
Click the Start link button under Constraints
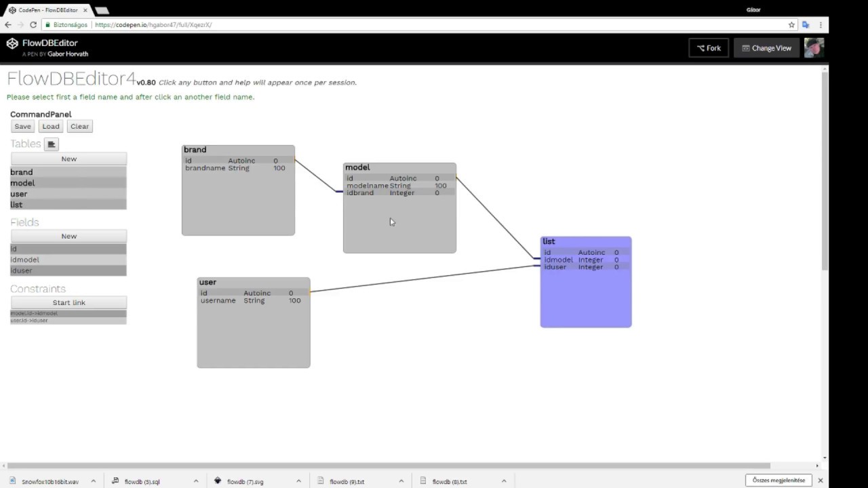click(x=68, y=302)
